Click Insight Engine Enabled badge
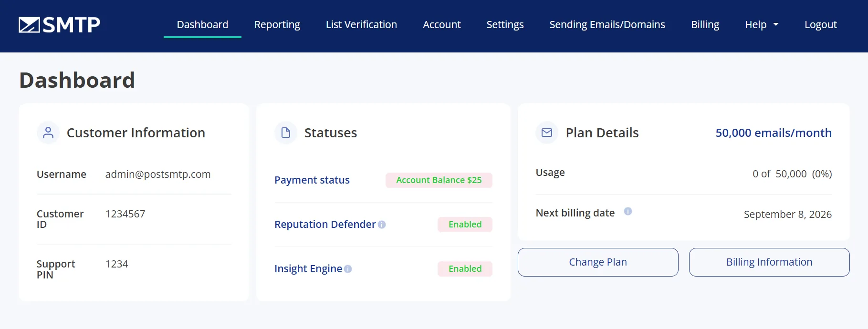 click(465, 269)
